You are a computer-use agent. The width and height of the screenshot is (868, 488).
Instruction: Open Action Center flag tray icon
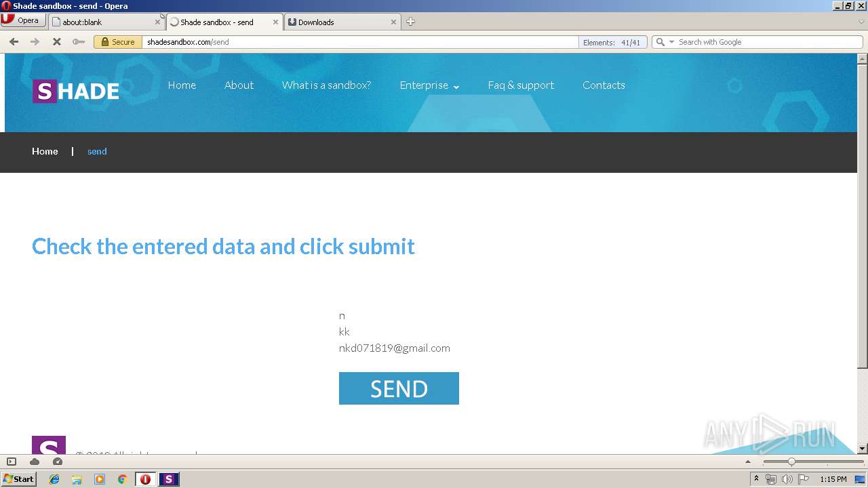pyautogui.click(x=804, y=479)
